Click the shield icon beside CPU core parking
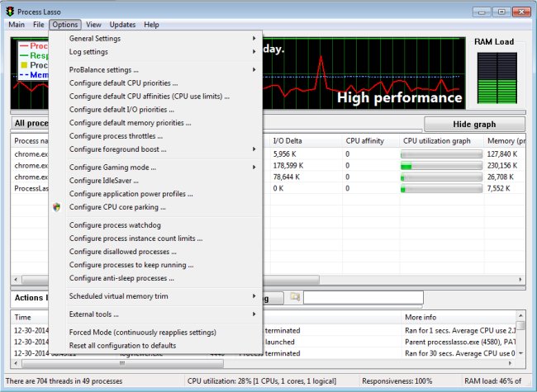The image size is (537, 392). tap(57, 207)
